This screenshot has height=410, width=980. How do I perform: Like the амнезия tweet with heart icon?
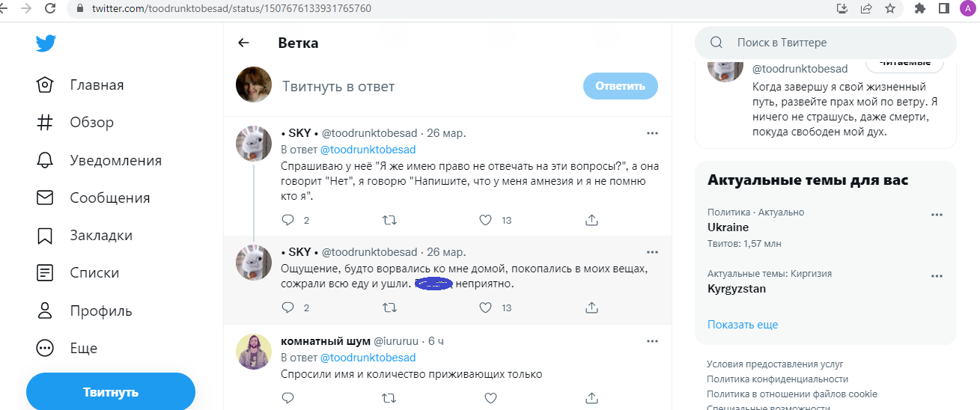(485, 220)
